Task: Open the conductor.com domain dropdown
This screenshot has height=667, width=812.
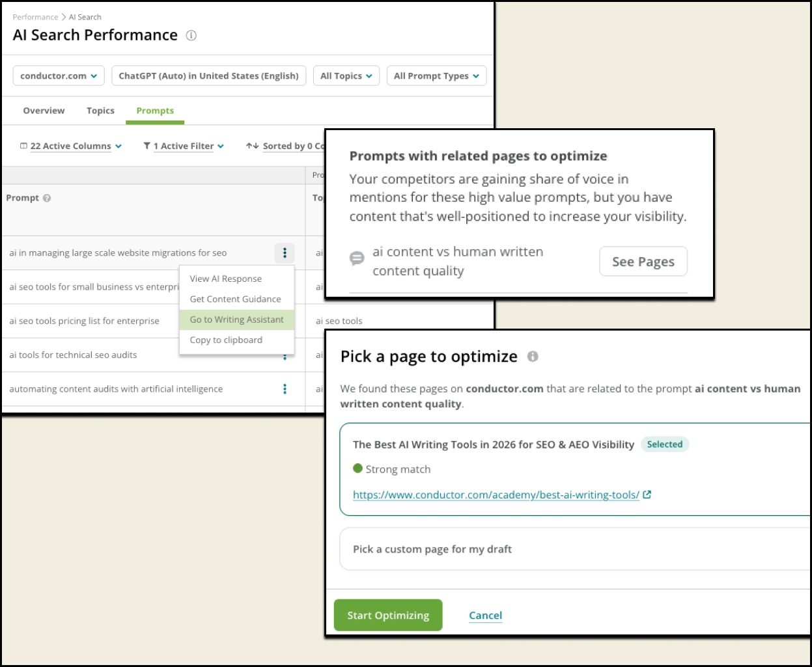Action: [59, 76]
